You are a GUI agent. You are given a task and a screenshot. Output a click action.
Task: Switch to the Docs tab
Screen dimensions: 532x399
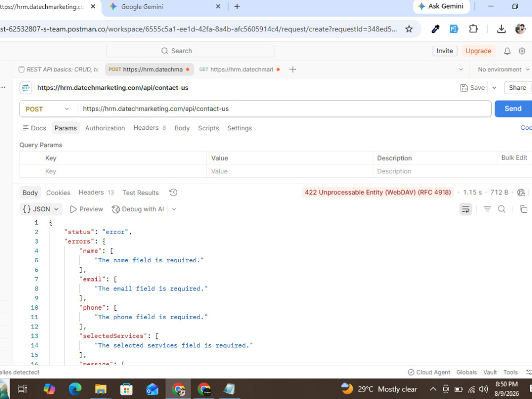34,128
